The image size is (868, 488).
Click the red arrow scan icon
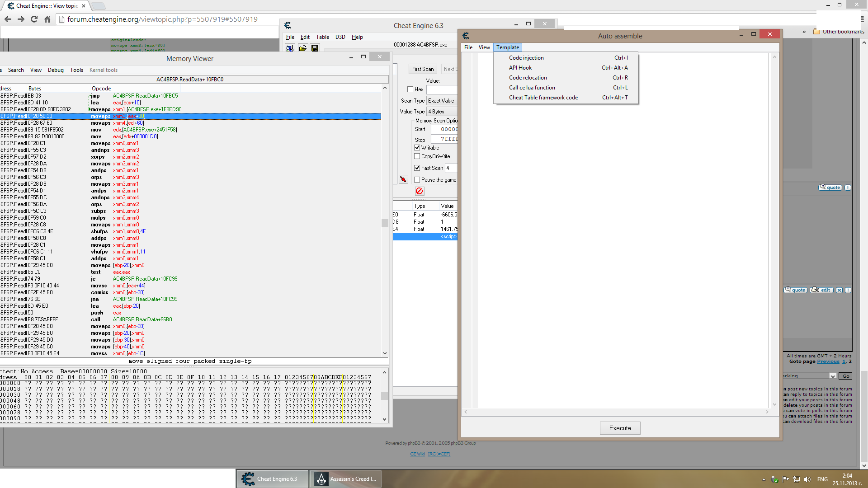(403, 179)
